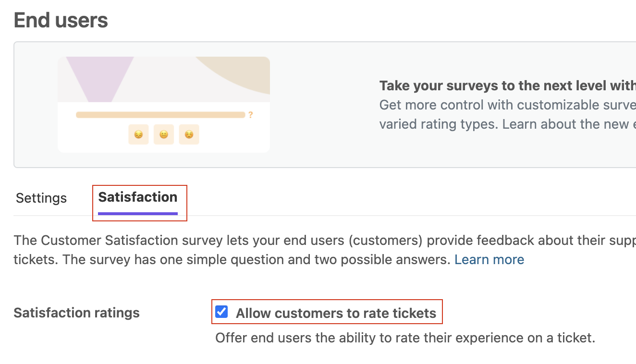This screenshot has height=364, width=636.
Task: Uncheck the Allow customers to rate tickets checkbox
Action: 221,312
